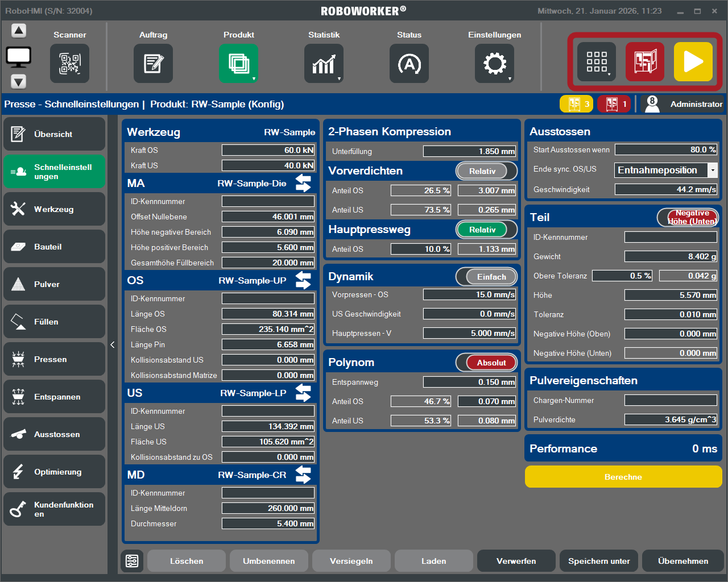
Task: Edit the Entspannweg 0.150 mm field
Action: 469,382
